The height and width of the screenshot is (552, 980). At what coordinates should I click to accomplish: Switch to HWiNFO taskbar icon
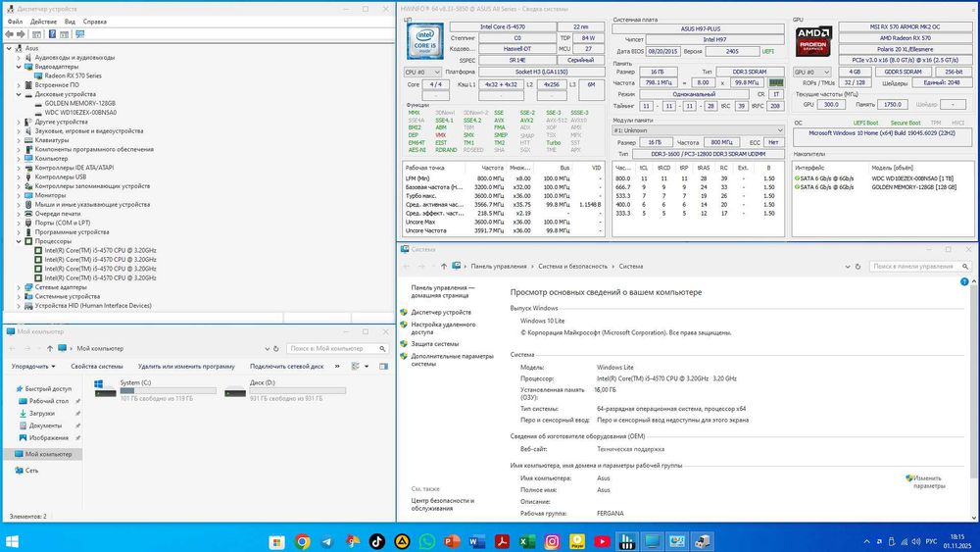(627, 541)
